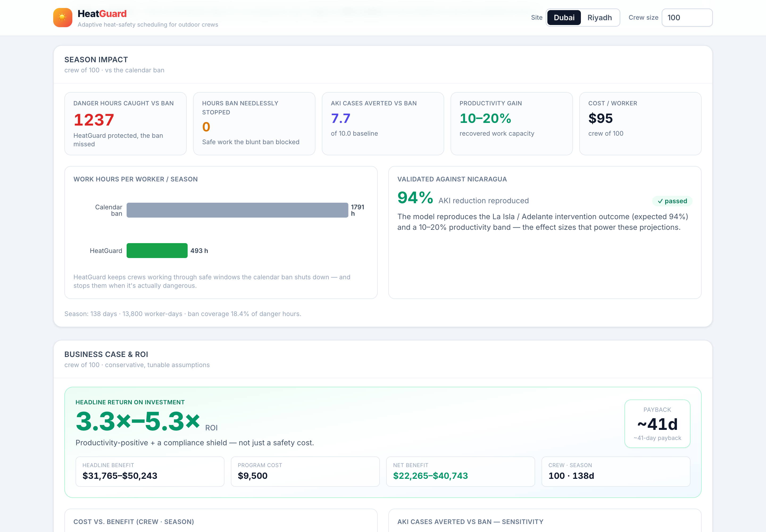Select the Dubai site option
This screenshot has height=532, width=766.
click(x=564, y=18)
